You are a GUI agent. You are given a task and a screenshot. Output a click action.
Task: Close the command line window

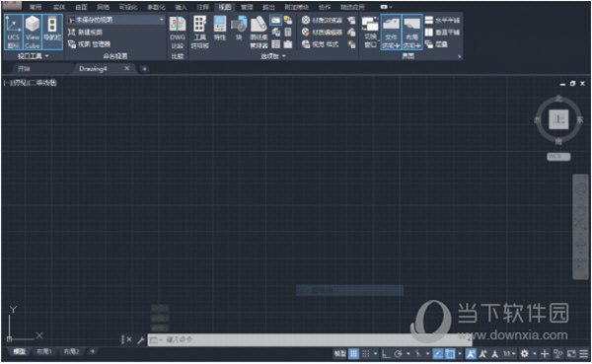click(x=128, y=340)
